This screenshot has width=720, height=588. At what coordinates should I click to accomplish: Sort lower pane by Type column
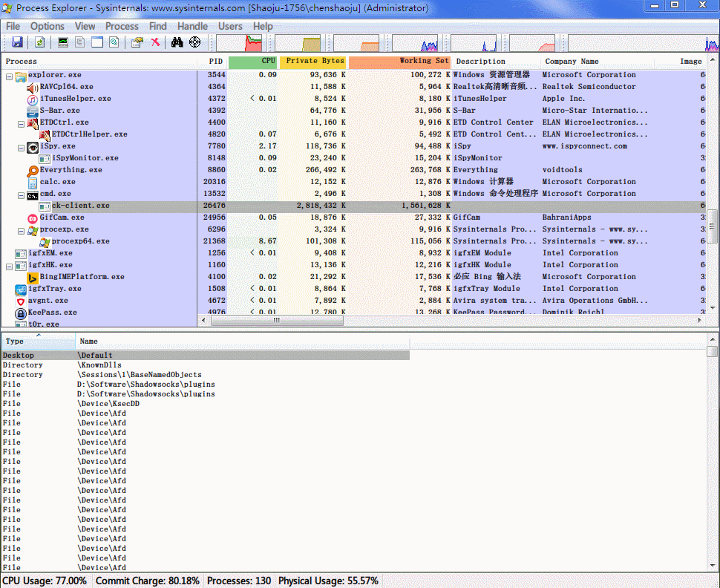coord(39,342)
